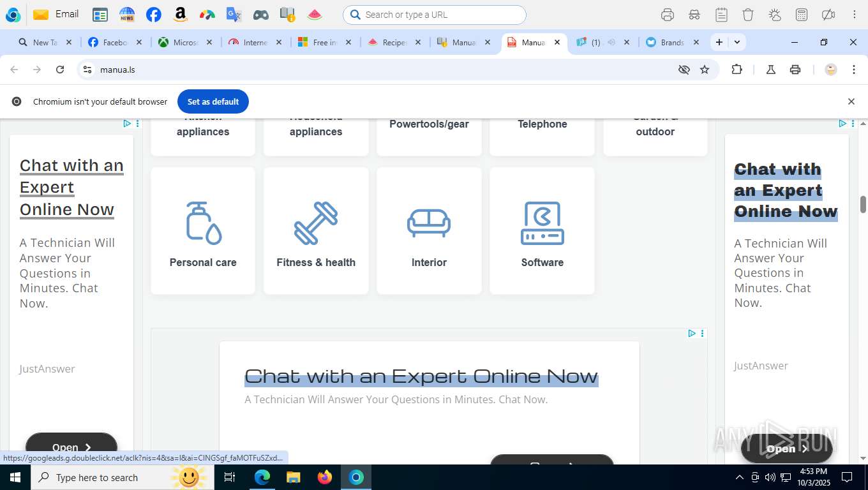This screenshot has height=490, width=868.
Task: Open the extensions puzzle icon
Action: [x=737, y=70]
